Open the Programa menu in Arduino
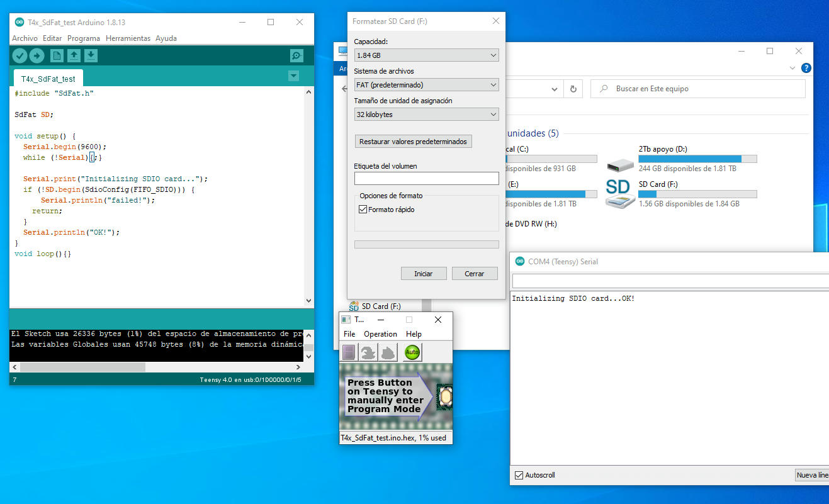829x504 pixels. (84, 38)
